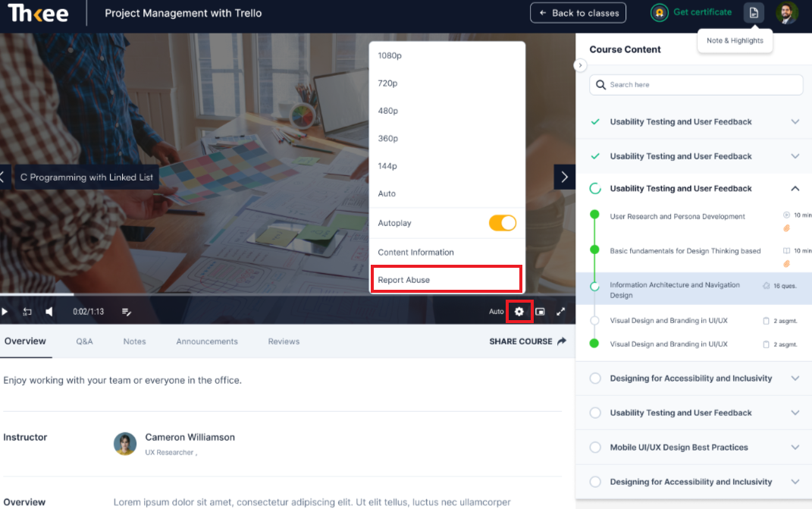Screen dimensions: 812x509
Task: Click quiz icon next to 16 ques.
Action: pos(767,285)
